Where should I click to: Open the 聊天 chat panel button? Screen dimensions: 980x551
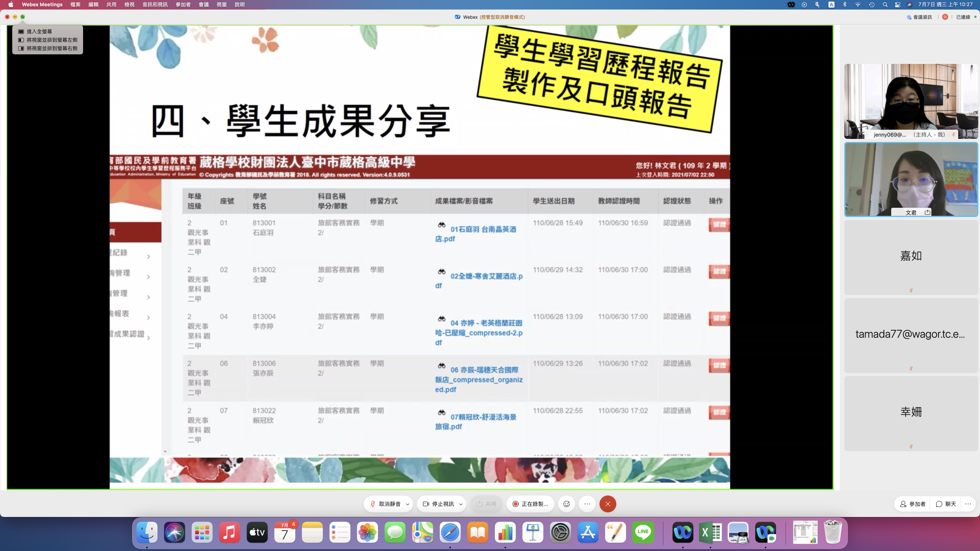tap(946, 504)
